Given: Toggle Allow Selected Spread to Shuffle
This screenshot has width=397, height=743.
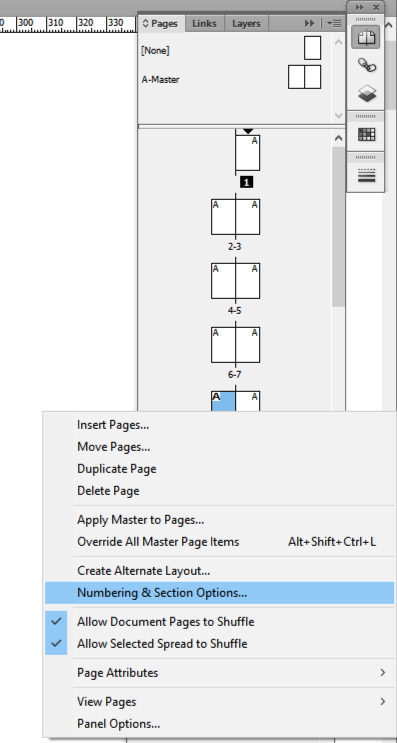Looking at the screenshot, I should pos(220,643).
